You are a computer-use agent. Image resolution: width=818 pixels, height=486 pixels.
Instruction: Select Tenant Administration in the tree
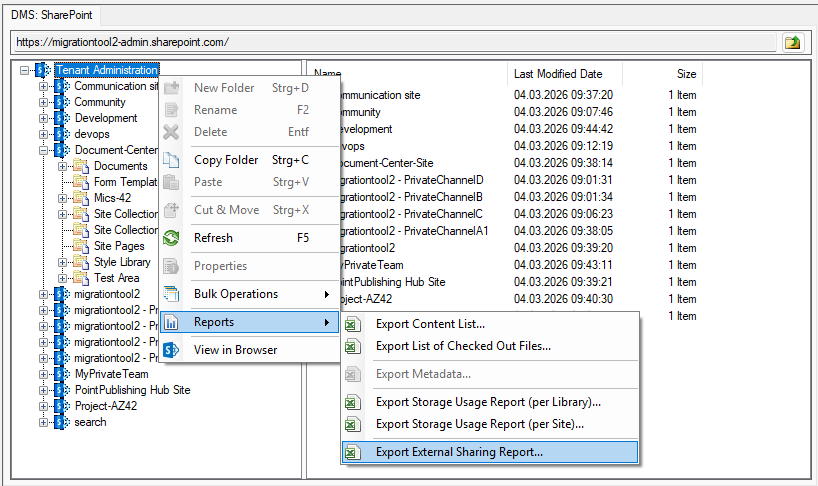click(107, 70)
